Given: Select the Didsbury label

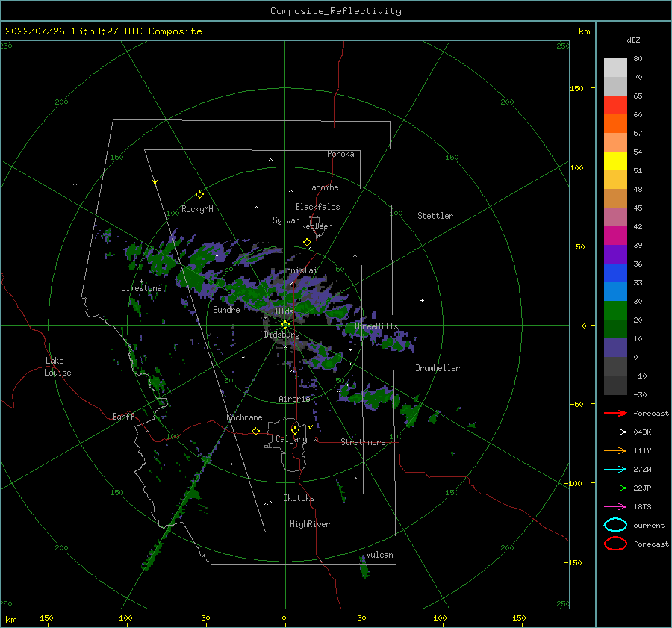Looking at the screenshot, I should pyautogui.click(x=282, y=335).
